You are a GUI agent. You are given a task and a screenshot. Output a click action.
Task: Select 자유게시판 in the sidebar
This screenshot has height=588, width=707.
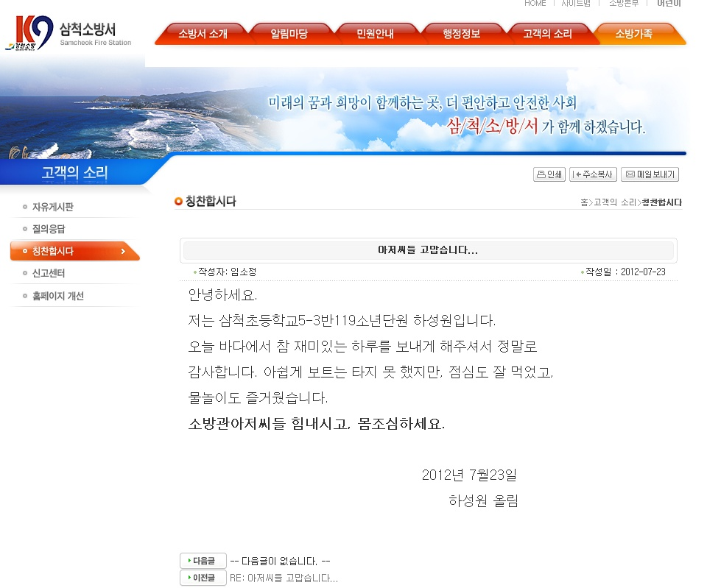pos(53,207)
